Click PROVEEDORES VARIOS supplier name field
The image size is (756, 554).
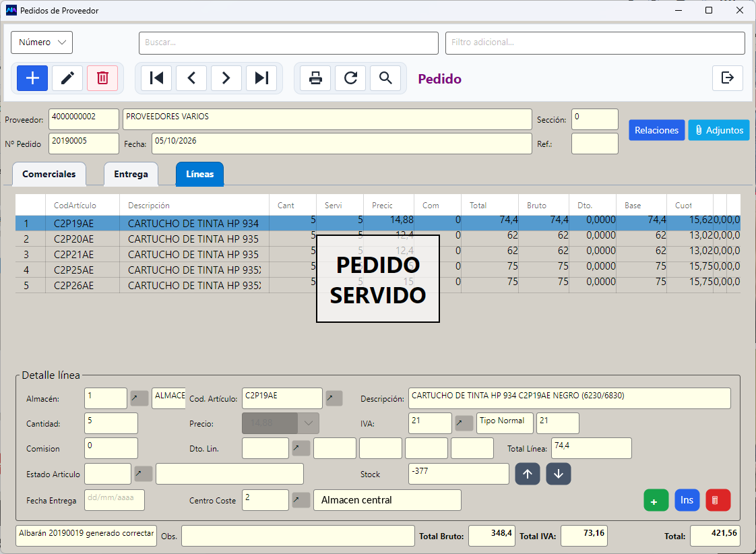click(x=327, y=119)
